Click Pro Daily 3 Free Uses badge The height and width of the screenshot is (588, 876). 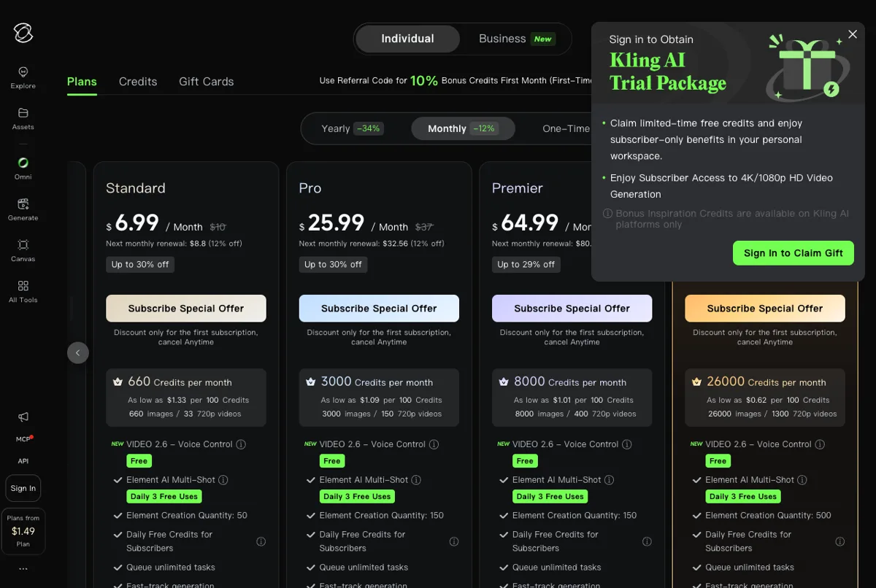click(357, 497)
